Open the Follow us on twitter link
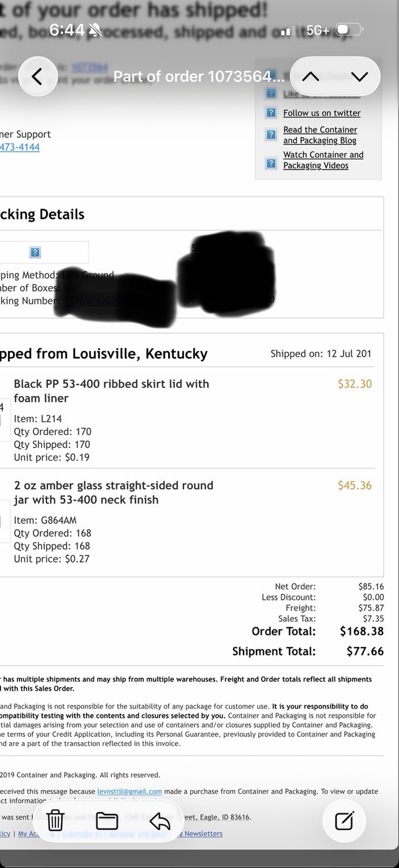 pos(321,113)
